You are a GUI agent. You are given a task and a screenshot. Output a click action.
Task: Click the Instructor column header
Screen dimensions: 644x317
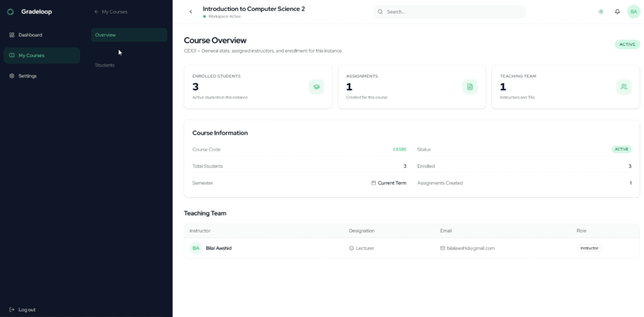(x=200, y=231)
